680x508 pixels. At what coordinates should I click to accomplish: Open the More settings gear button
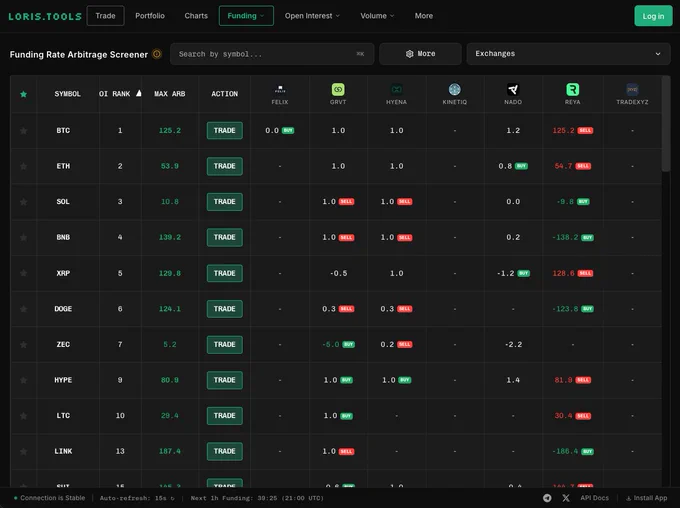pyautogui.click(x=420, y=54)
